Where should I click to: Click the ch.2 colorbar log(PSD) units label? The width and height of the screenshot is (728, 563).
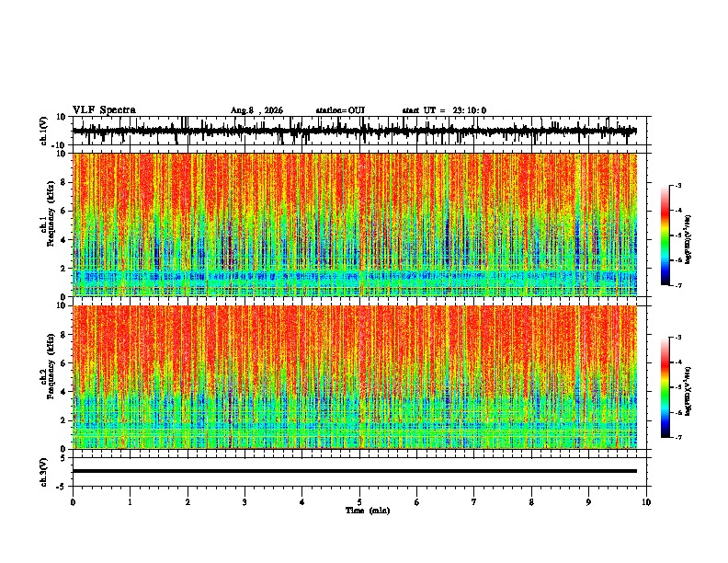click(689, 392)
